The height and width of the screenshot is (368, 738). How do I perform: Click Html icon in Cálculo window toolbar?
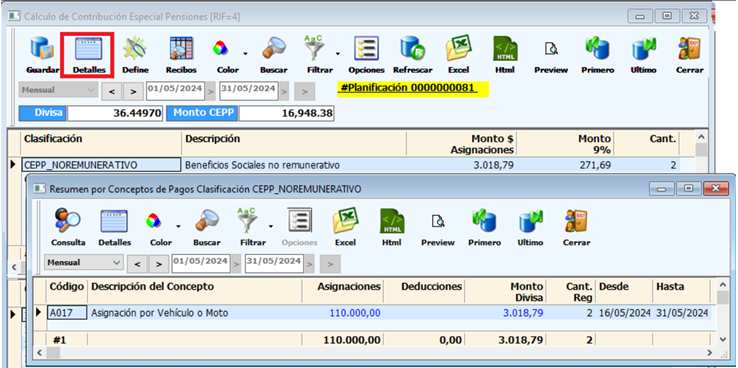coord(505,49)
